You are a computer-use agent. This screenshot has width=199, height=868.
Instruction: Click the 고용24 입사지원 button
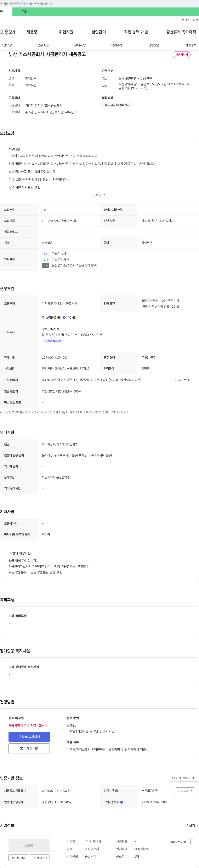29,737
